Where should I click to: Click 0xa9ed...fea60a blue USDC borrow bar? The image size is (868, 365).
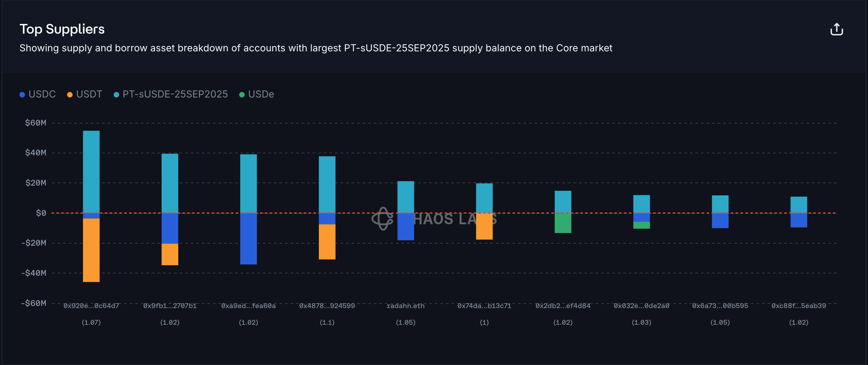point(249,239)
